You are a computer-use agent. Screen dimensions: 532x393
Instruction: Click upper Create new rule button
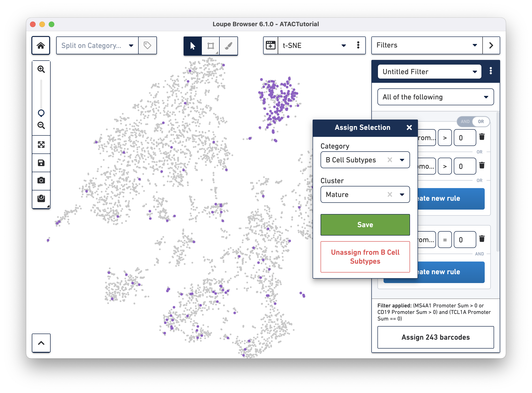pos(451,199)
